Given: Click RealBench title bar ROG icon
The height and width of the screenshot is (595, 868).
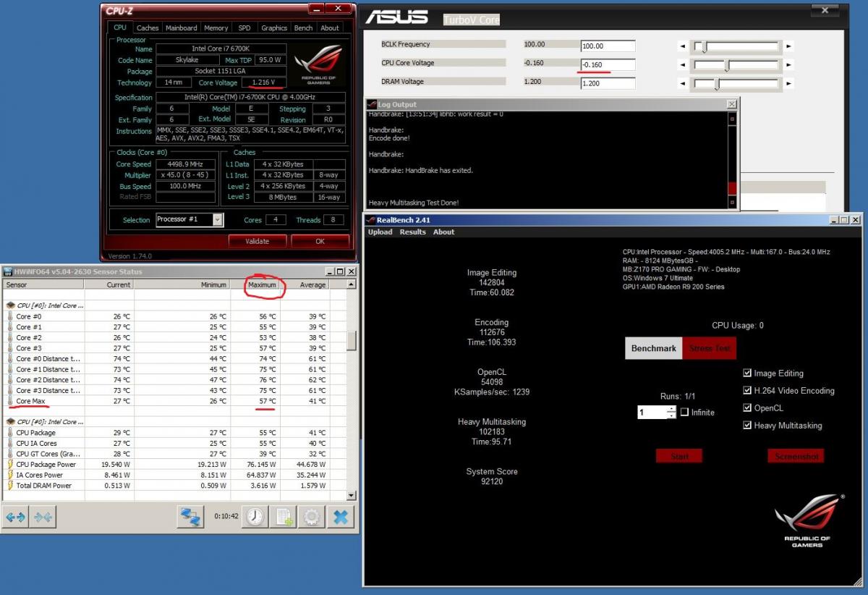Looking at the screenshot, I should 371,220.
